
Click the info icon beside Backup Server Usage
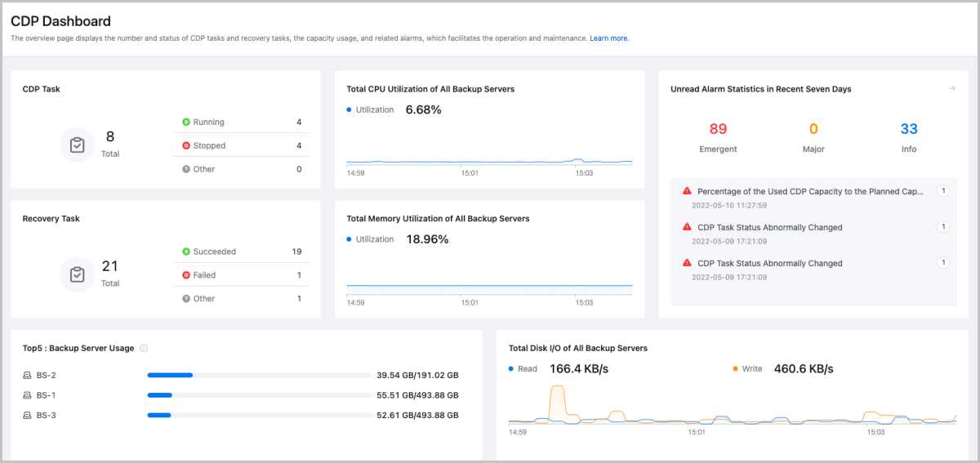pos(144,348)
